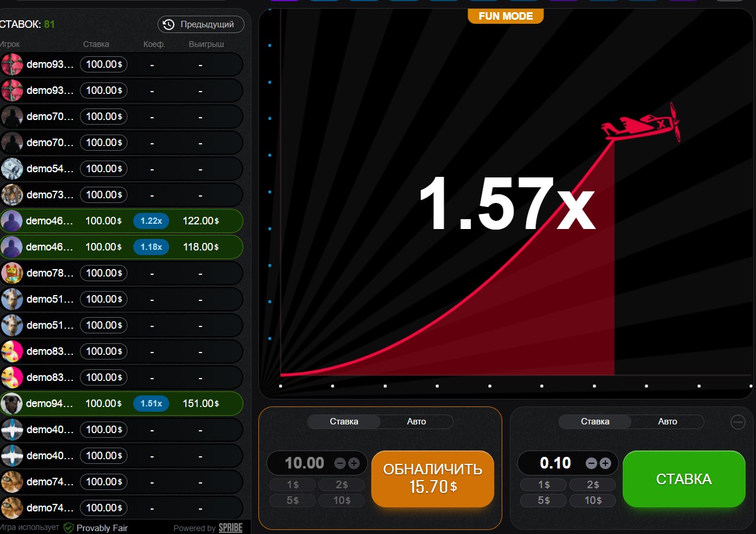
Task: Open previous round via Предыдущий button
Action: tap(201, 24)
